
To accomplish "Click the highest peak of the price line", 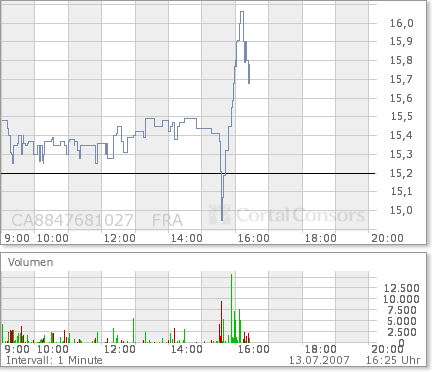I will 242,12.
